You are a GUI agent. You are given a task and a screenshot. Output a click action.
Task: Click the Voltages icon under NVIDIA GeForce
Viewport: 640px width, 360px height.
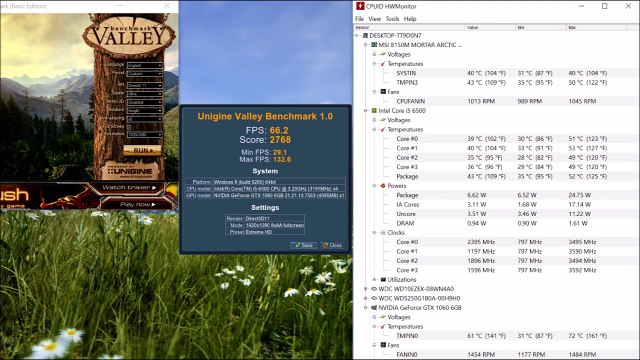[x=383, y=317]
